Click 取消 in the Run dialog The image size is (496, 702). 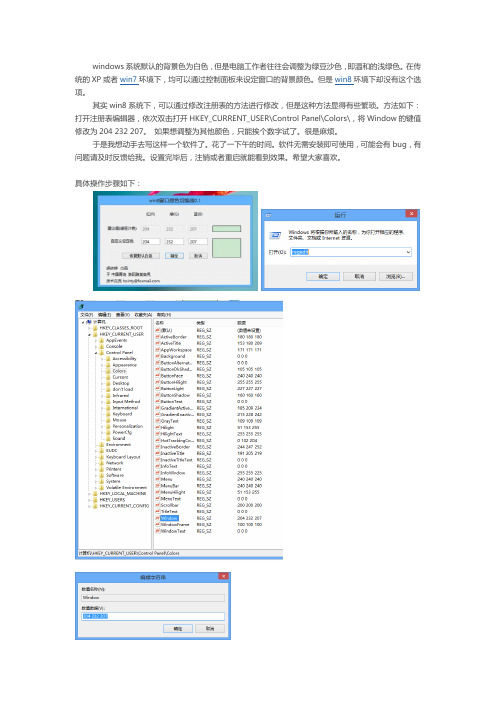point(359,276)
